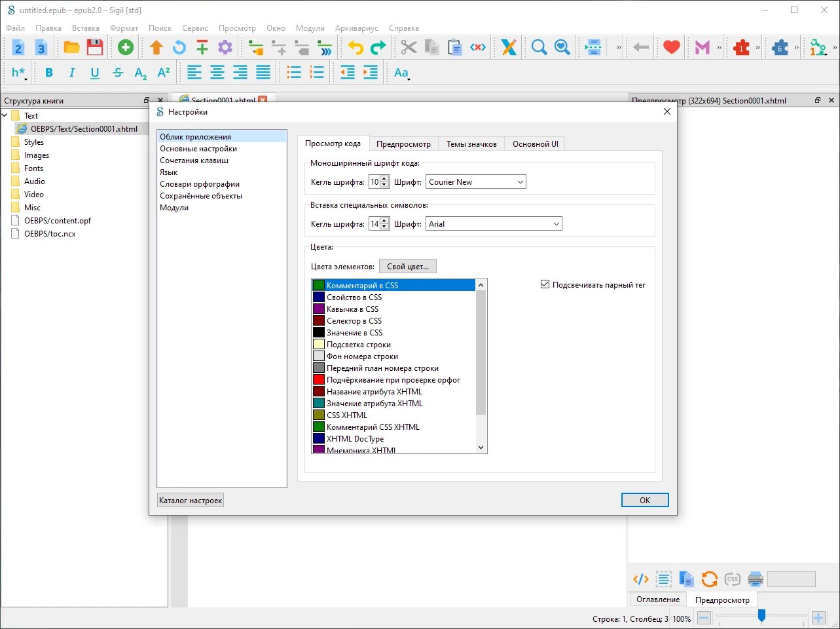This screenshot has height=629, width=840.
Task: Switch to Предпросмотр tab in settings
Action: click(403, 144)
